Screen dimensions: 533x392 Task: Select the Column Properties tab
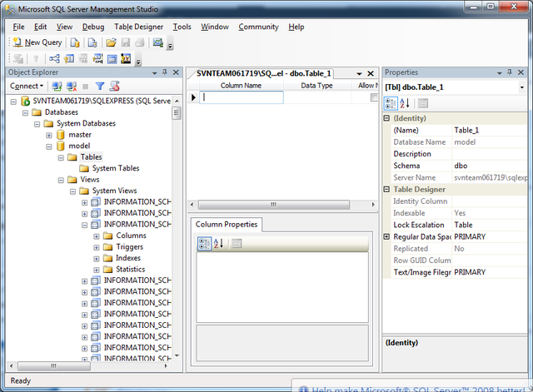[227, 225]
